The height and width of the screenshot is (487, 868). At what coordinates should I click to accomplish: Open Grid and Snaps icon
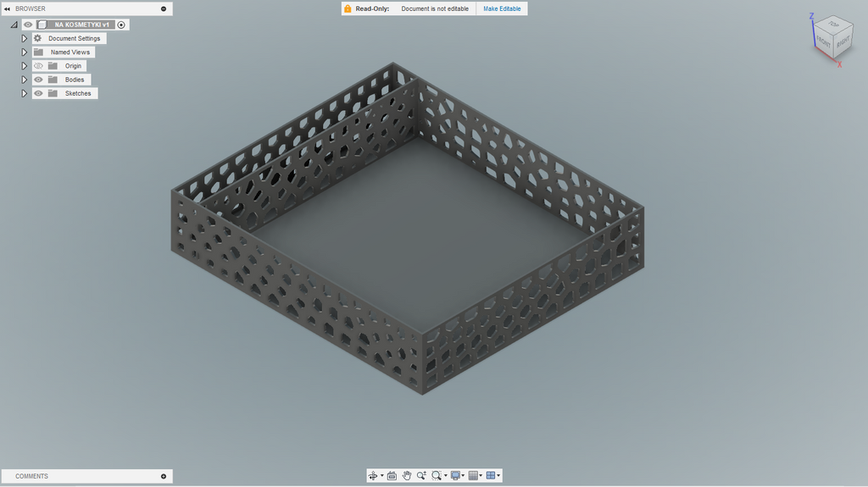click(x=473, y=475)
